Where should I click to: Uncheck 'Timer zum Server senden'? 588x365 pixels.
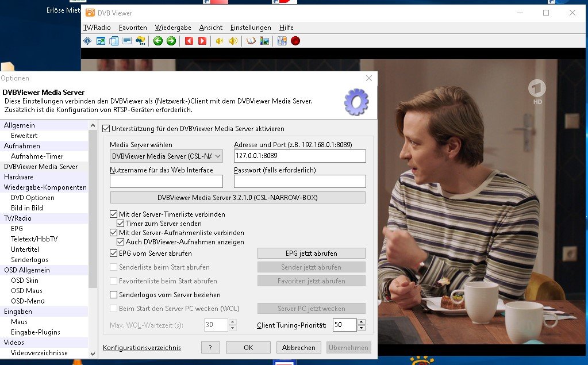tap(121, 224)
